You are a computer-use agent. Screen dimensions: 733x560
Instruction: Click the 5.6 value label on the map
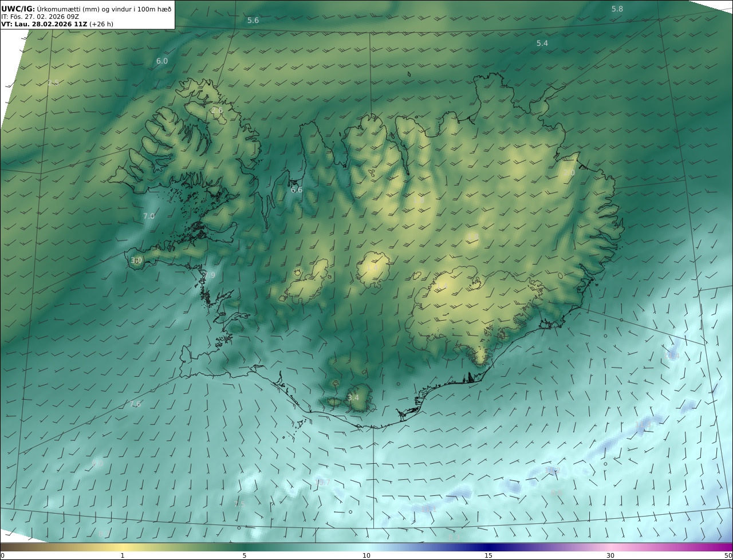pos(253,21)
